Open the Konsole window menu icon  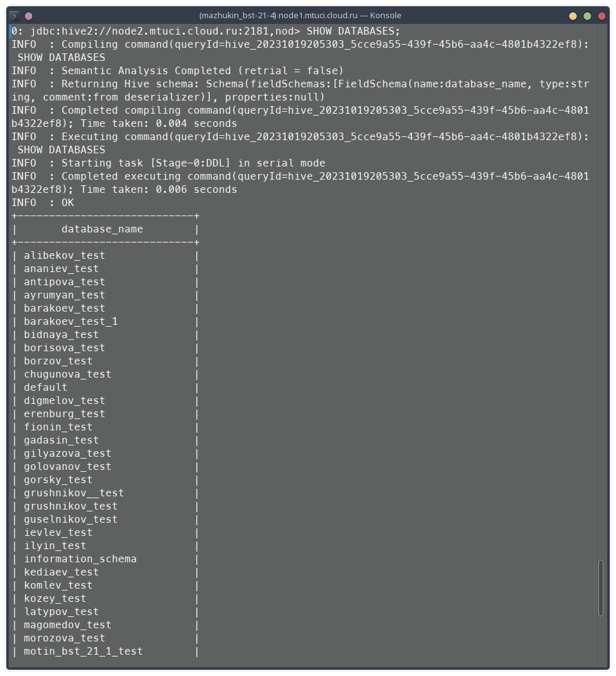[x=14, y=16]
